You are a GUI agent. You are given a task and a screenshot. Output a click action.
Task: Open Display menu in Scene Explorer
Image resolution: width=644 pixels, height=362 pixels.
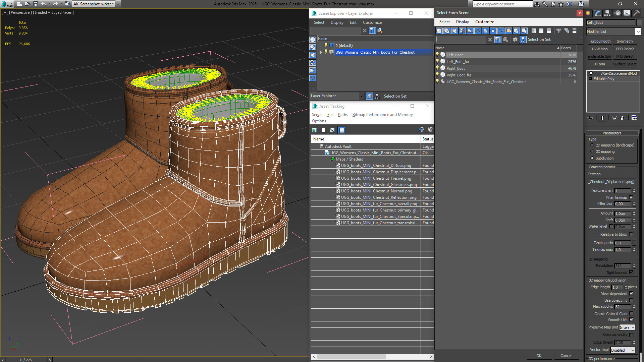click(x=337, y=22)
